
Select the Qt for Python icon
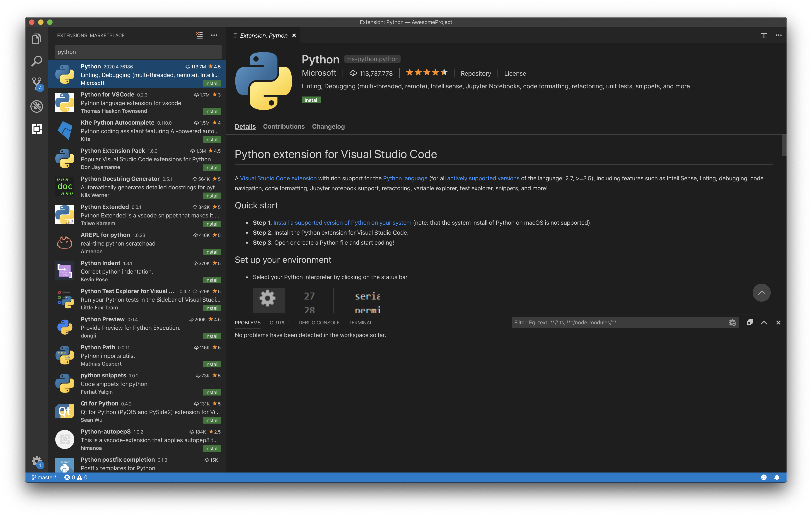(x=65, y=412)
